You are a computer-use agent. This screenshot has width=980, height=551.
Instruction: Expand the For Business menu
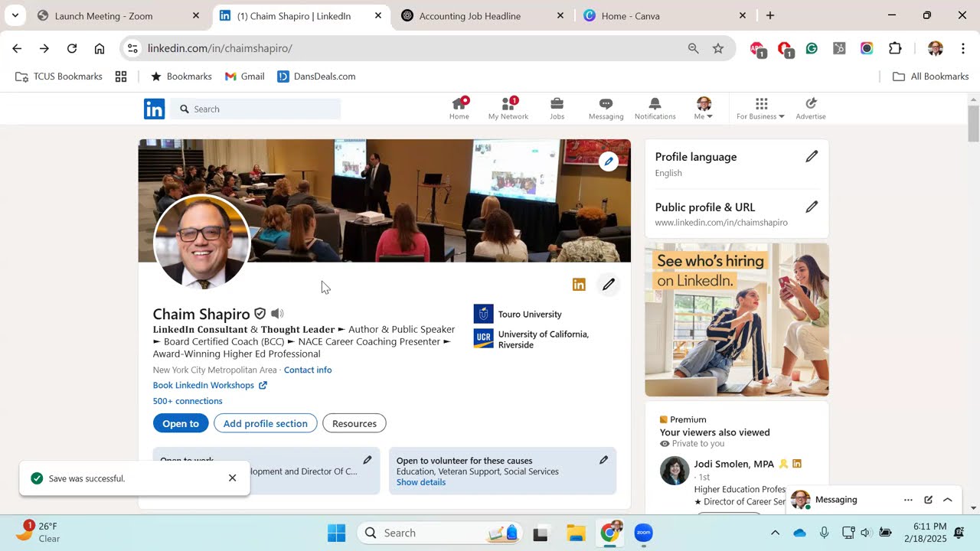760,109
